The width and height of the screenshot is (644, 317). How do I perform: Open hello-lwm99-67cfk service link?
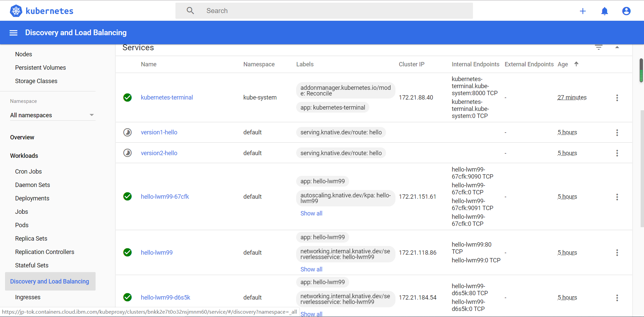pyautogui.click(x=165, y=197)
